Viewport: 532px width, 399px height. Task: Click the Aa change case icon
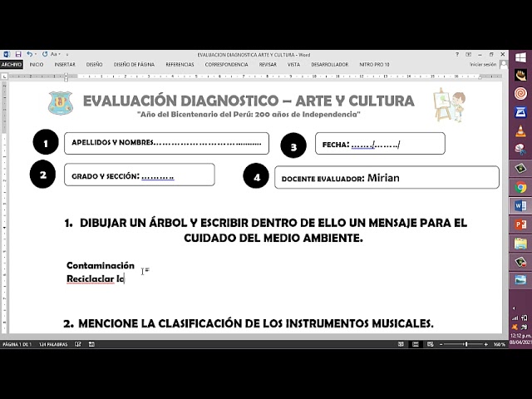point(53,54)
